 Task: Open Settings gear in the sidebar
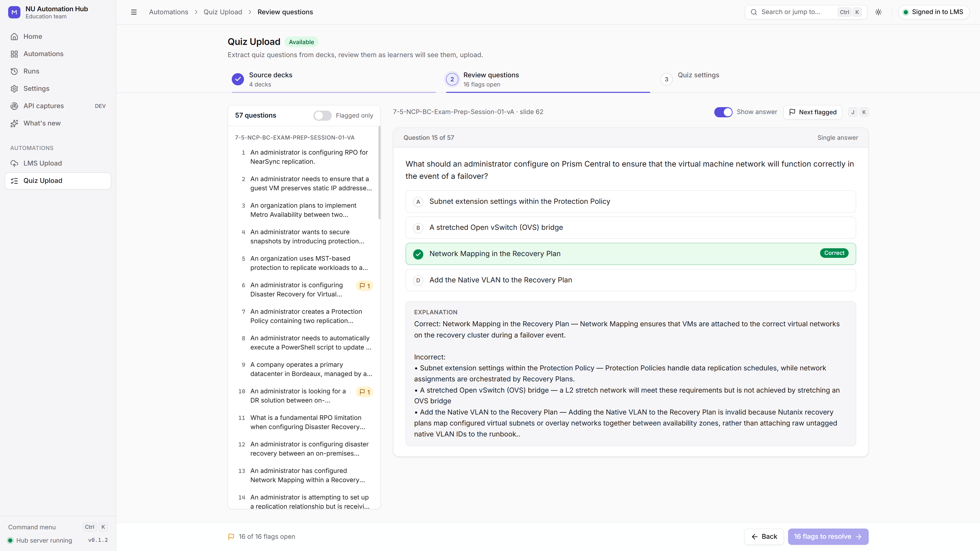[x=58, y=89]
